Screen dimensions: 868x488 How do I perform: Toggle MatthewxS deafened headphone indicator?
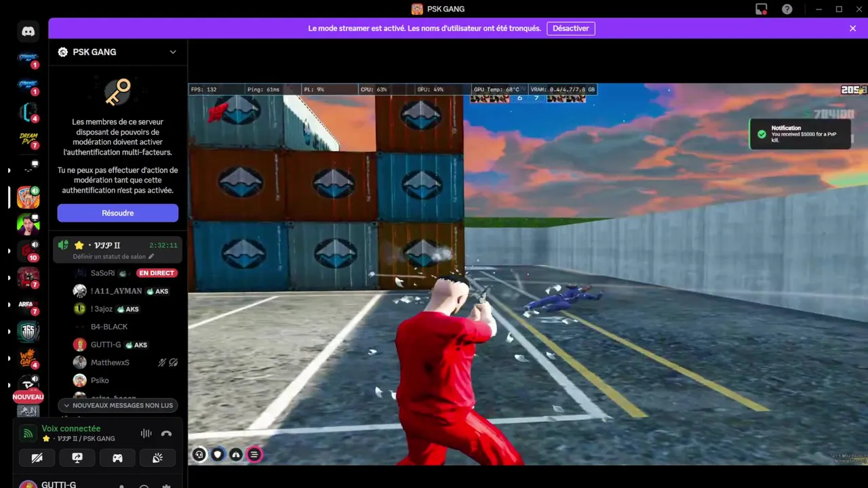174,363
